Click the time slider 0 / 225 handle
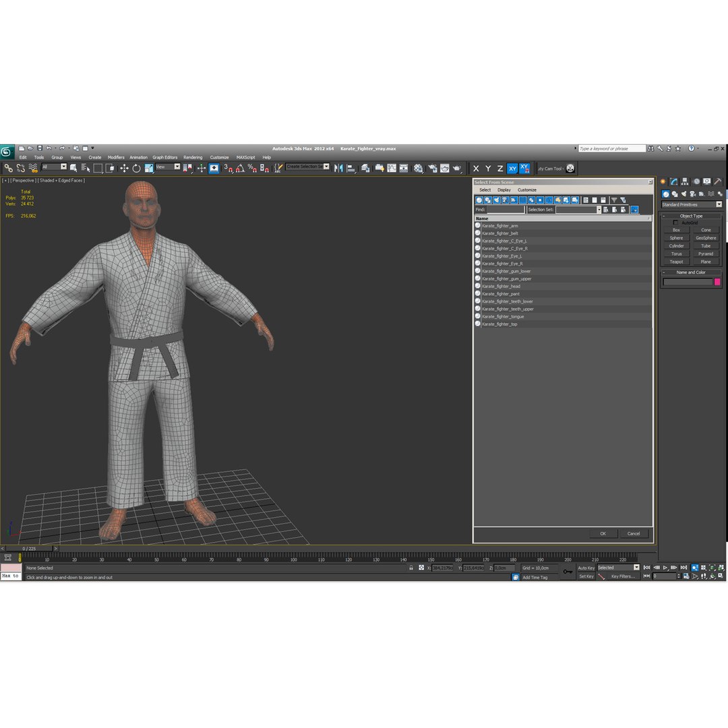This screenshot has height=728, width=728. click(29, 548)
